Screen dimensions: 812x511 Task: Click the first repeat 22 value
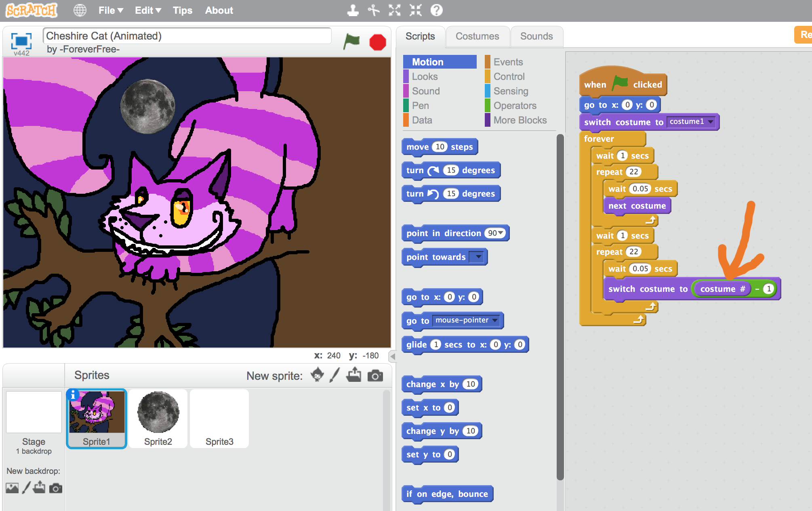point(634,172)
